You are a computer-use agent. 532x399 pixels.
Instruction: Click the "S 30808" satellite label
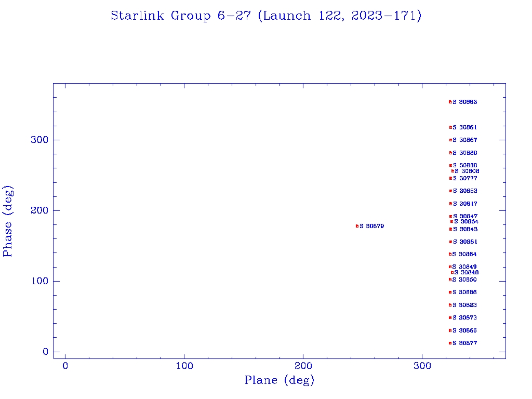[x=467, y=171]
